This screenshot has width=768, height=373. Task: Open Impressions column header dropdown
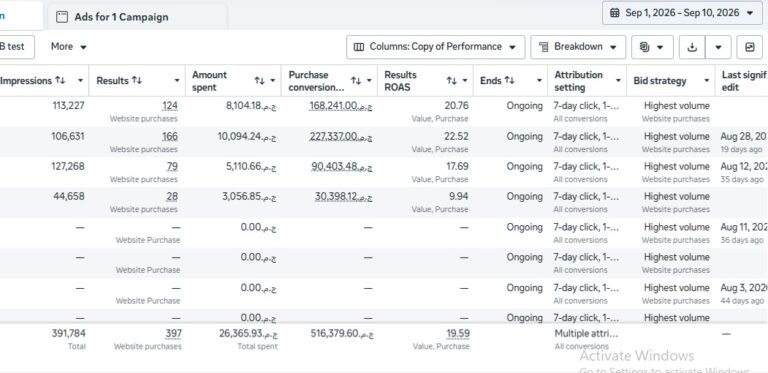(x=80, y=81)
